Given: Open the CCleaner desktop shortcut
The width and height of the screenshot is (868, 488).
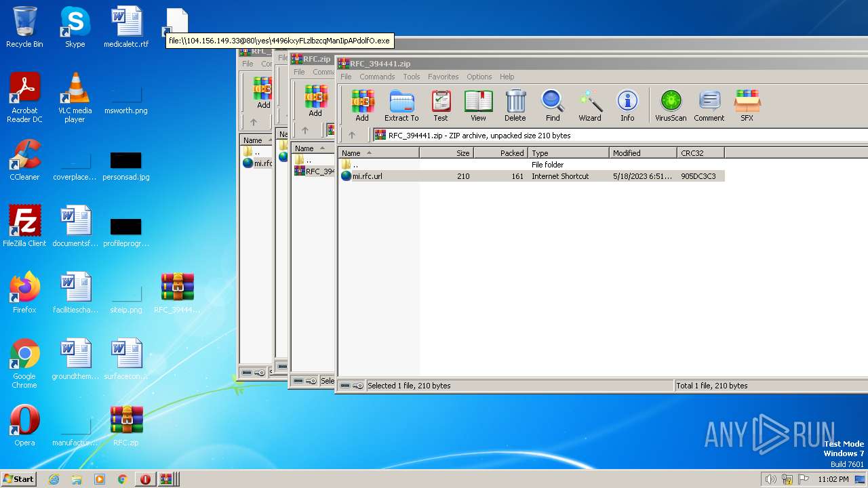Looking at the screenshot, I should point(24,161).
